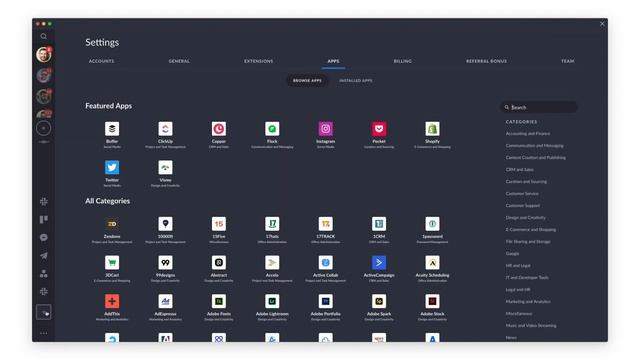Select the Acuity Scheduling app icon
This screenshot has width=640, height=360.
(432, 262)
